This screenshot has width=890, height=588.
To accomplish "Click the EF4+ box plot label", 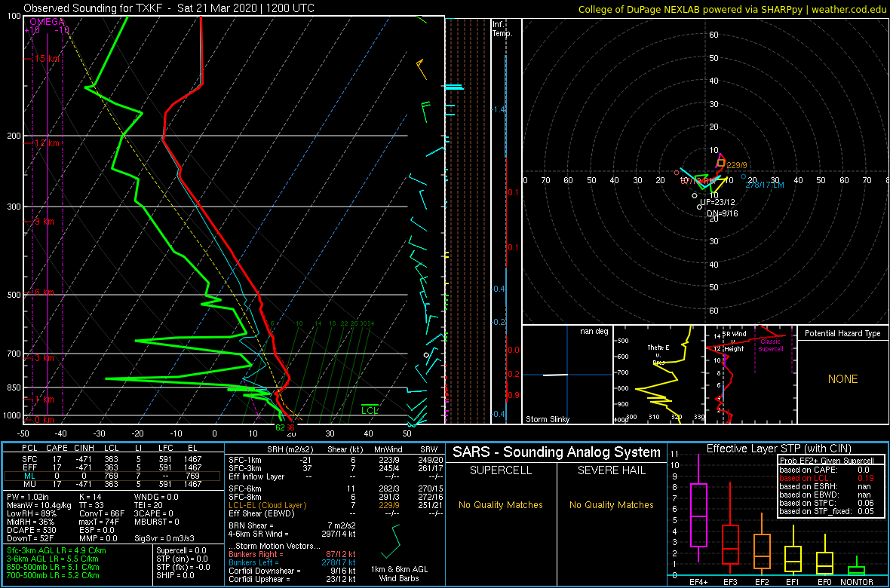I will [x=698, y=582].
